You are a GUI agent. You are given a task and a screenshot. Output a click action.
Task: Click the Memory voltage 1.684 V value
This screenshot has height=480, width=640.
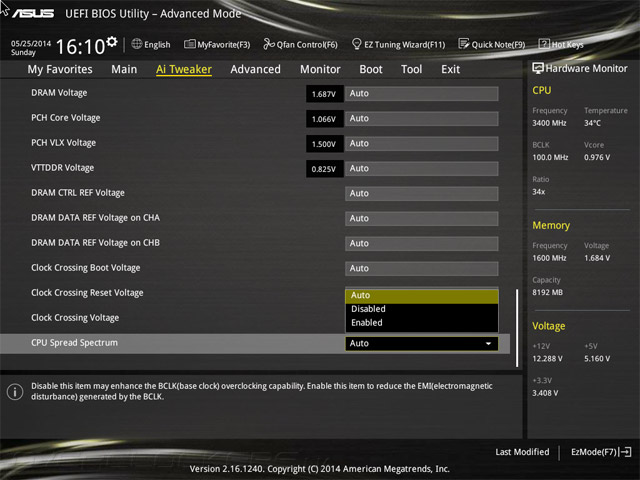tap(597, 258)
